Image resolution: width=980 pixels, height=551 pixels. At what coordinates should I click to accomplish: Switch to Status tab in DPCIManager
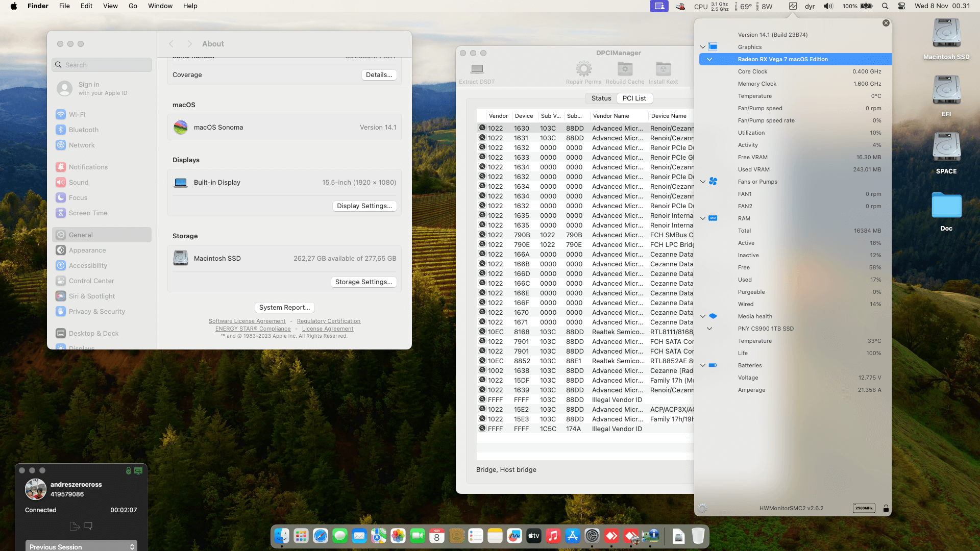click(x=601, y=98)
